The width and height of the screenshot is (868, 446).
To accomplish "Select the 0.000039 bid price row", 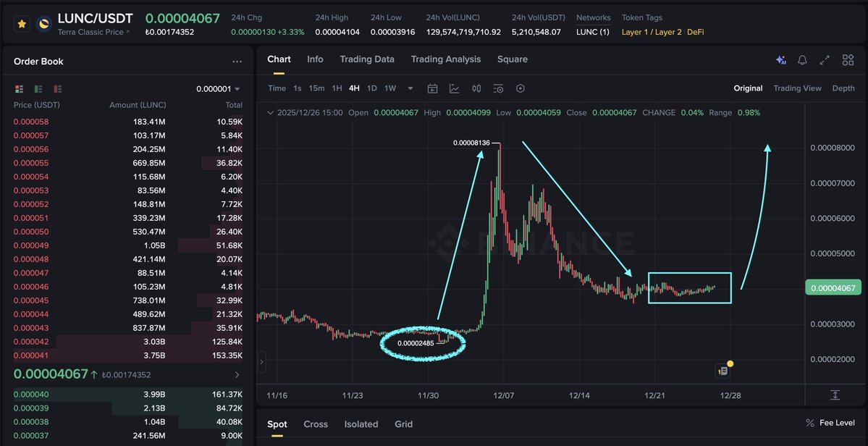I will [x=128, y=408].
